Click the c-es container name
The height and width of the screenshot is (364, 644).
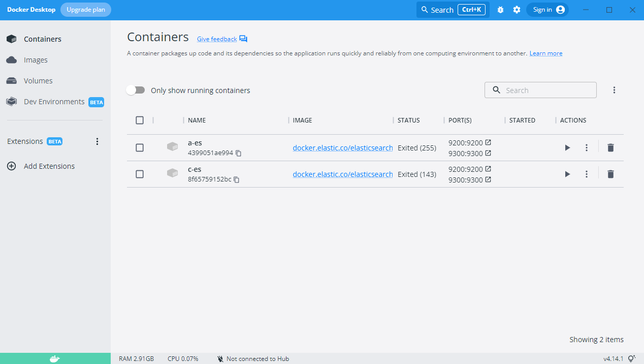click(x=195, y=169)
